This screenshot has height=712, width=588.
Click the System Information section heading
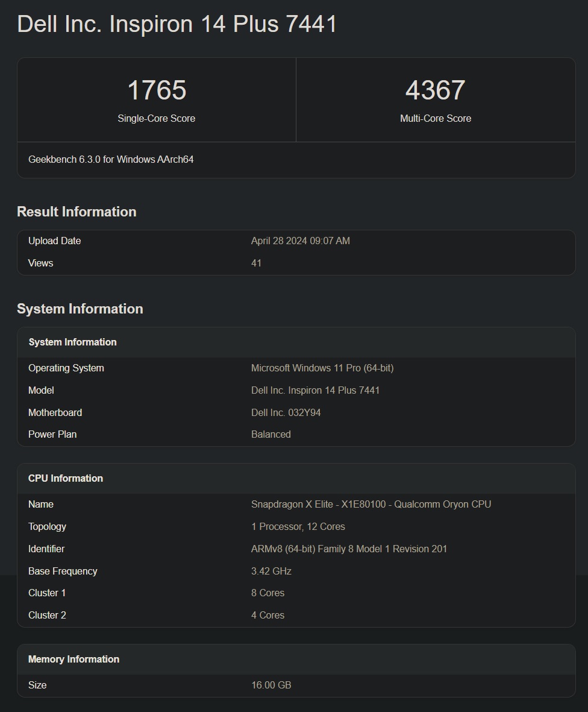click(x=80, y=309)
